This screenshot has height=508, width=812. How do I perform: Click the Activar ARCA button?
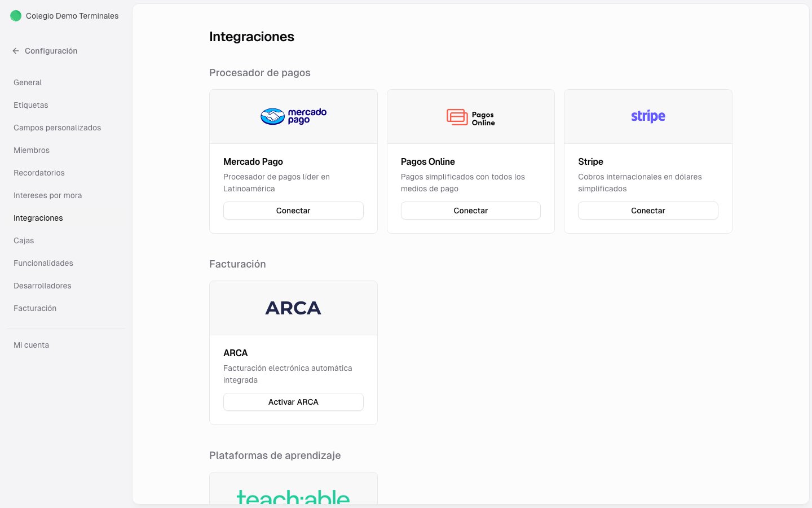pyautogui.click(x=293, y=402)
